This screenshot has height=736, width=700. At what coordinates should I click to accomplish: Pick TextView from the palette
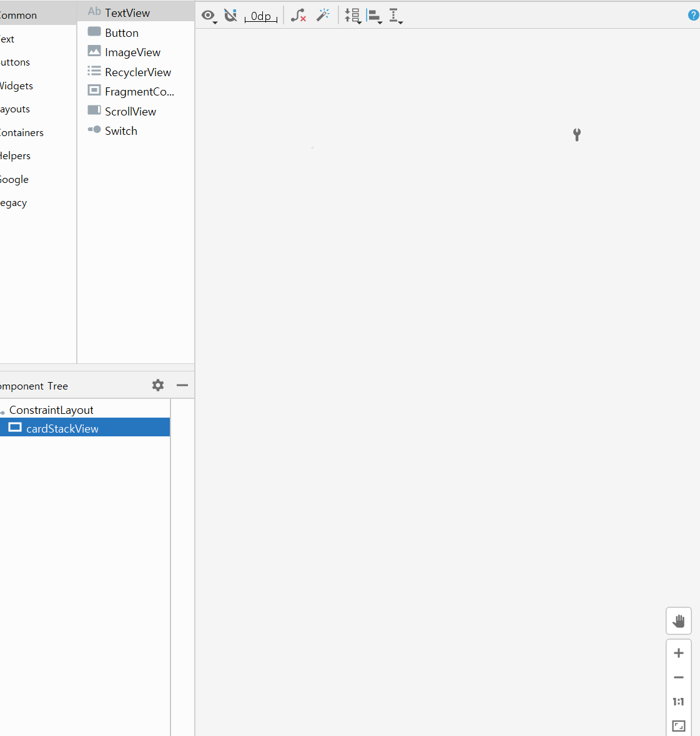click(136, 12)
